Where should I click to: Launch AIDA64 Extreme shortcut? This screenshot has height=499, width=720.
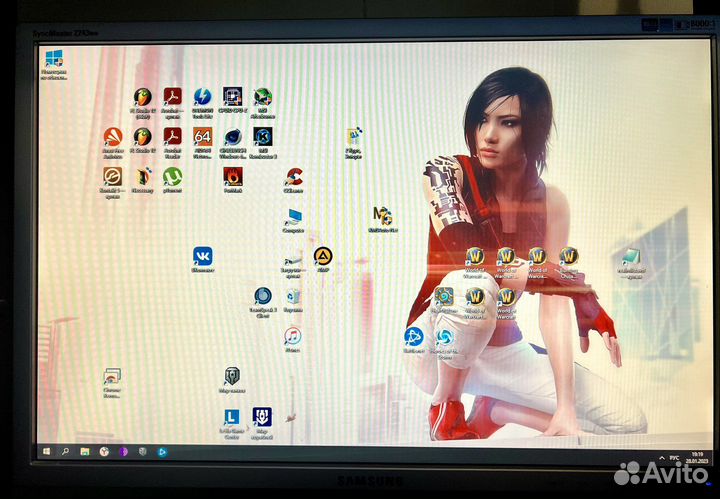click(202, 137)
